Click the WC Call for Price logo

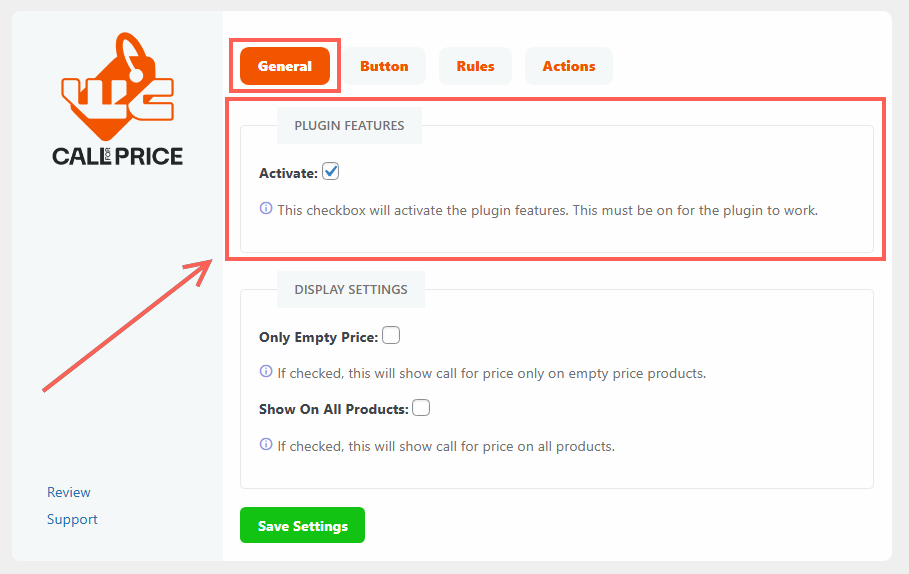(118, 99)
